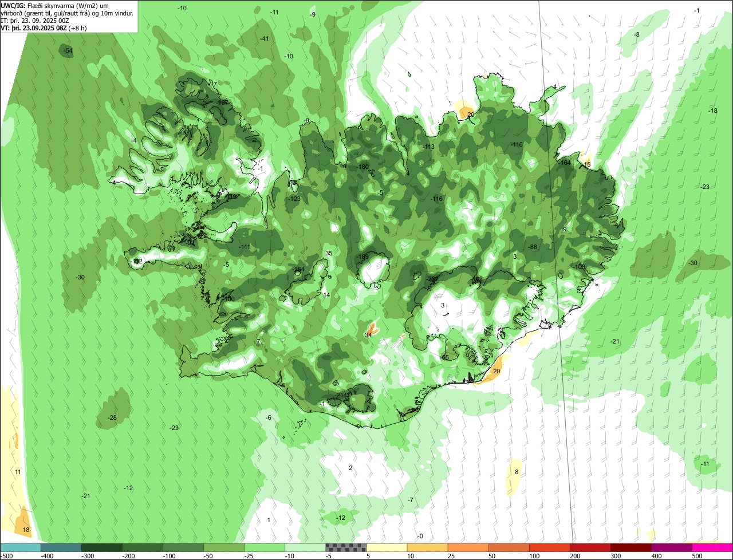The height and width of the screenshot is (560, 733).
Task: Click the legend swatch between 10 and 25
Action: pyautogui.click(x=428, y=547)
